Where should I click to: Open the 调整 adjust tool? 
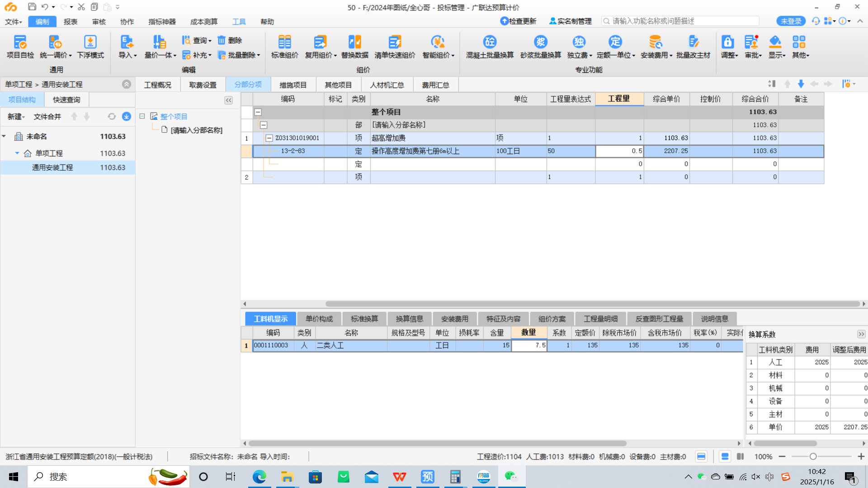pos(729,47)
